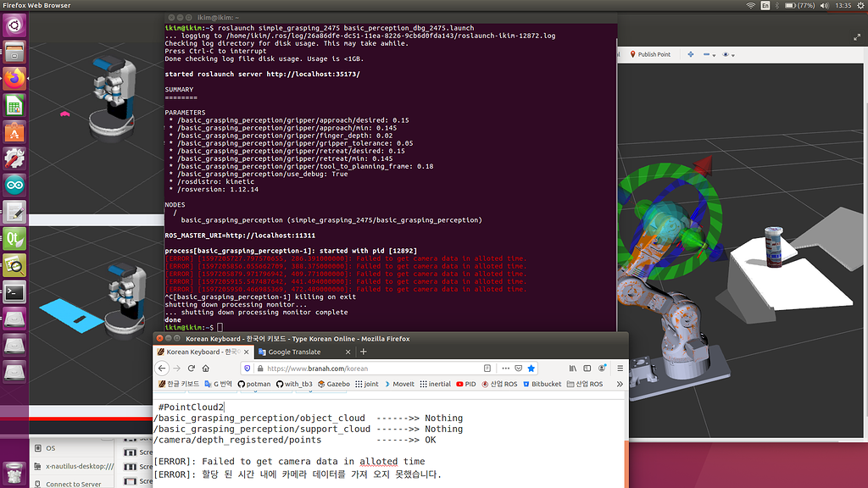Open Firefox from the launcher
The width and height of the screenshot is (868, 488).
[14, 79]
